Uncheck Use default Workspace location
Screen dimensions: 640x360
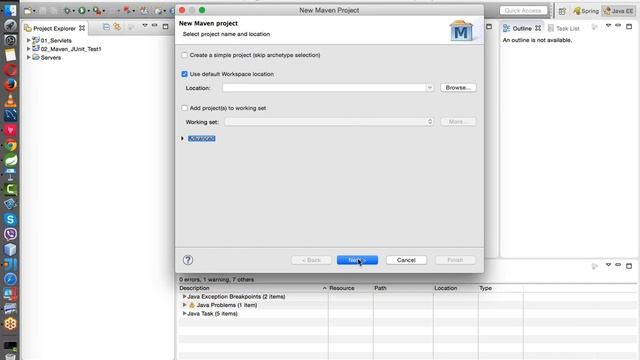click(184, 74)
